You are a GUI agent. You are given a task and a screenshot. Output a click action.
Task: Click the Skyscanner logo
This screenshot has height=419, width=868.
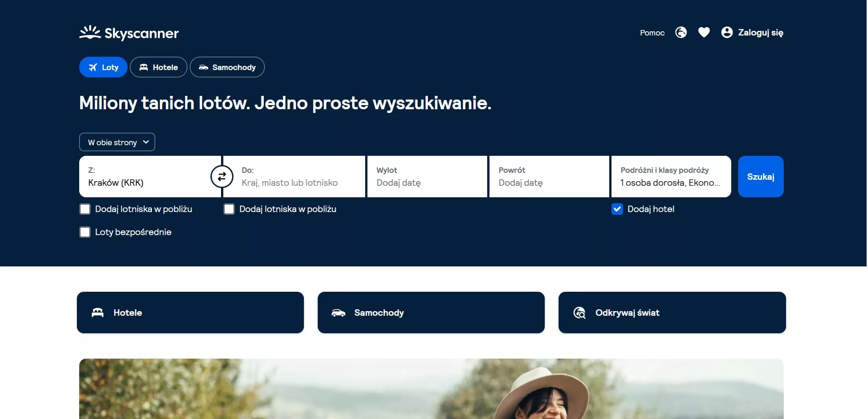[128, 32]
